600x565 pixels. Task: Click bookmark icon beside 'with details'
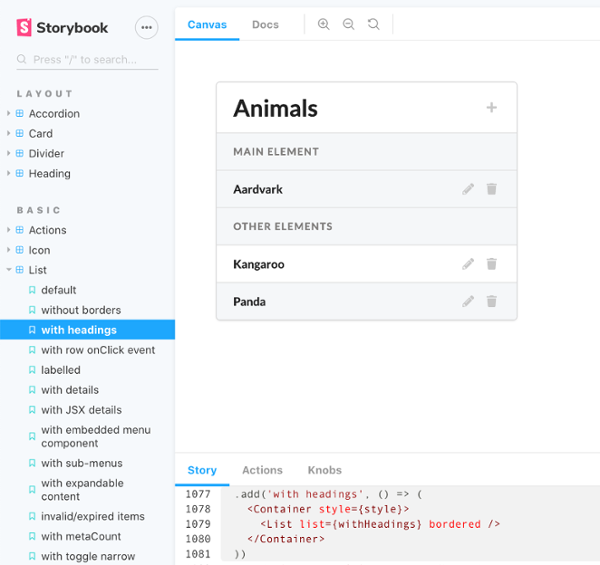(32, 390)
